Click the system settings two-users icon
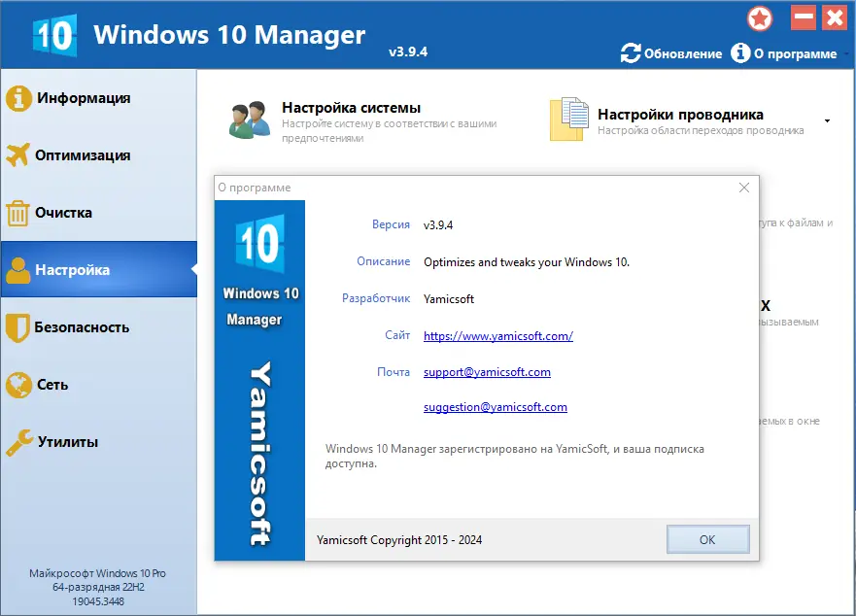 [x=250, y=120]
